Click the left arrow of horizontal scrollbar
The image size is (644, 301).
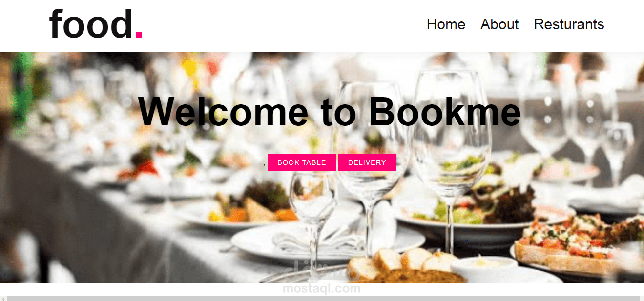[3, 298]
